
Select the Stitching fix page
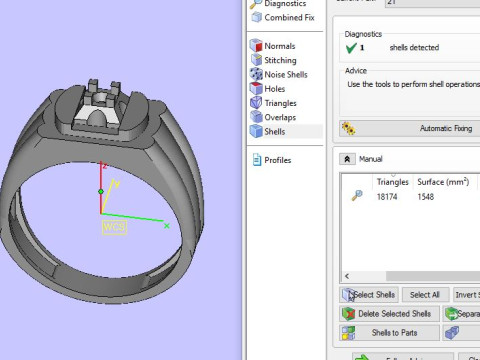[280, 60]
